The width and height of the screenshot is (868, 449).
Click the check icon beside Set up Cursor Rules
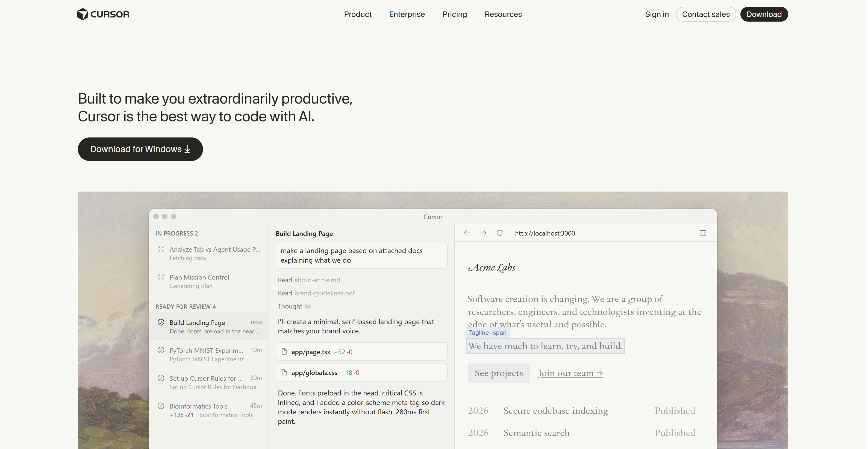[161, 378]
